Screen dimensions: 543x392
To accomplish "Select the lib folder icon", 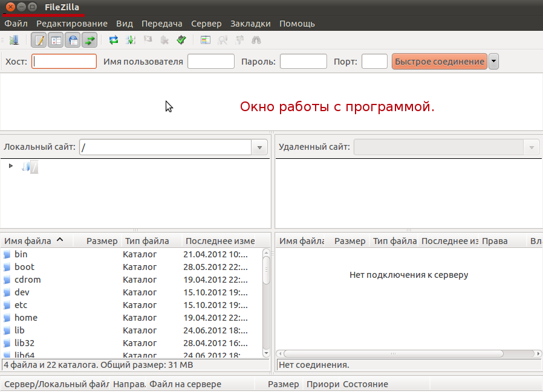I will [7, 331].
